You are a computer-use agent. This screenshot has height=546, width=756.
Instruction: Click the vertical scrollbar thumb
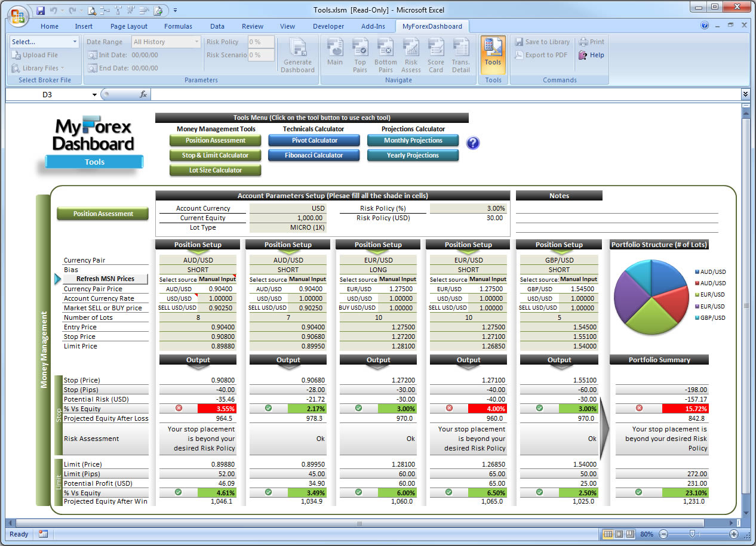pyautogui.click(x=745, y=306)
